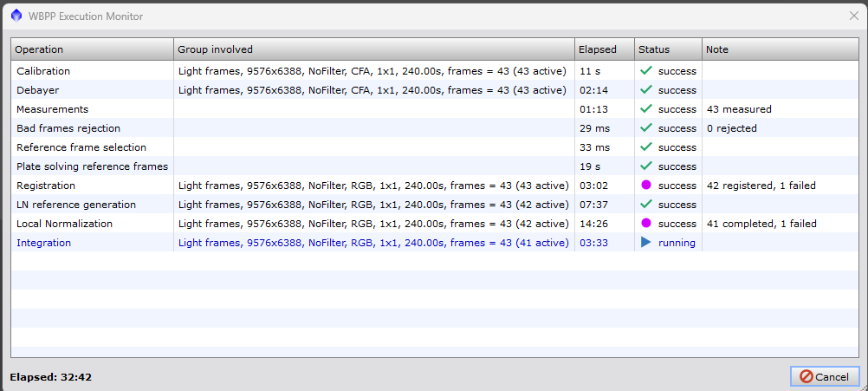The width and height of the screenshot is (868, 391).
Task: Click the PixInsight logo icon in title bar
Action: click(x=16, y=16)
